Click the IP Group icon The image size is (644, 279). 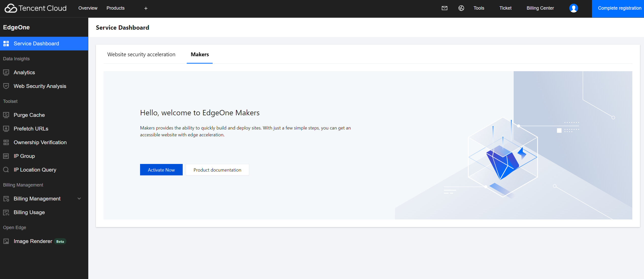[6, 156]
